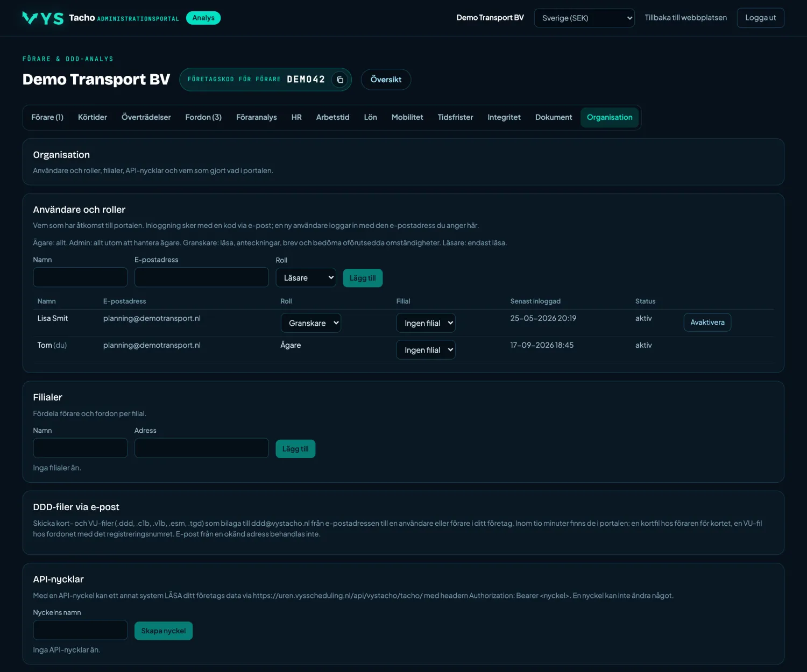Click the DEM042 company code text
Viewport: 807px width, 672px height.
coord(306,80)
